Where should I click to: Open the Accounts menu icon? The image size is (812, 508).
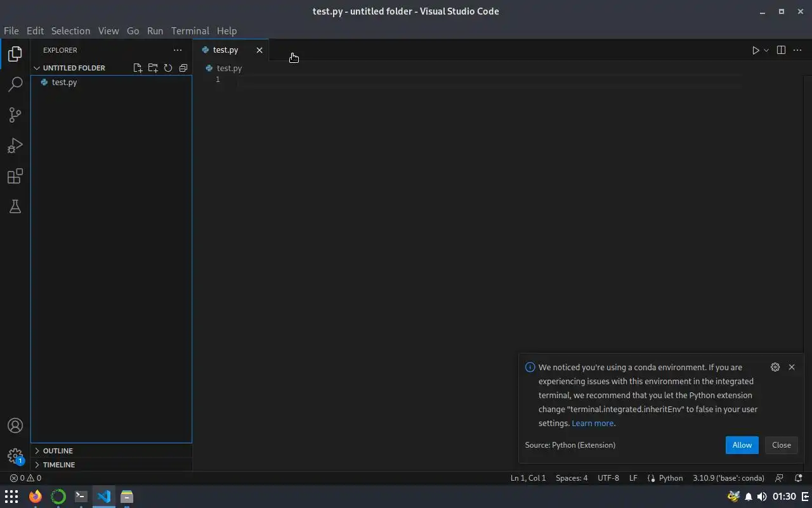(15, 425)
